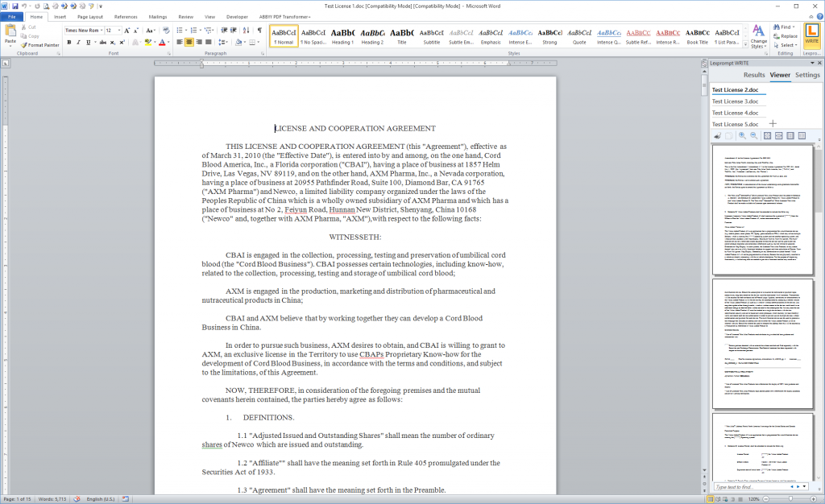Click the zoom slider handle in status bar
The width and height of the screenshot is (825, 504).
(790, 498)
